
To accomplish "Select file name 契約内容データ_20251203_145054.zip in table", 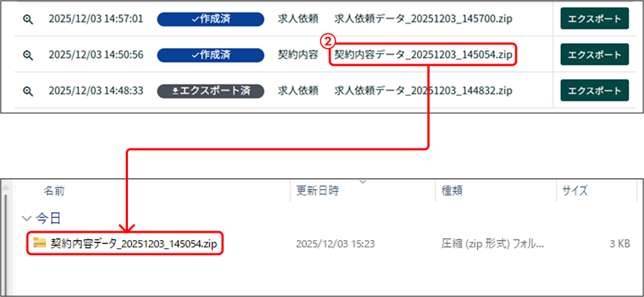I will 424,55.
